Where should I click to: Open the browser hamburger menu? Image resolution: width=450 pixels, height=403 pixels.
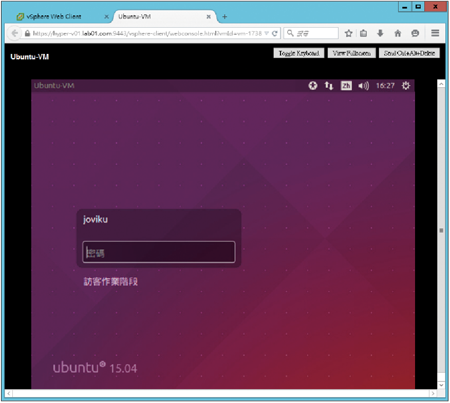435,33
